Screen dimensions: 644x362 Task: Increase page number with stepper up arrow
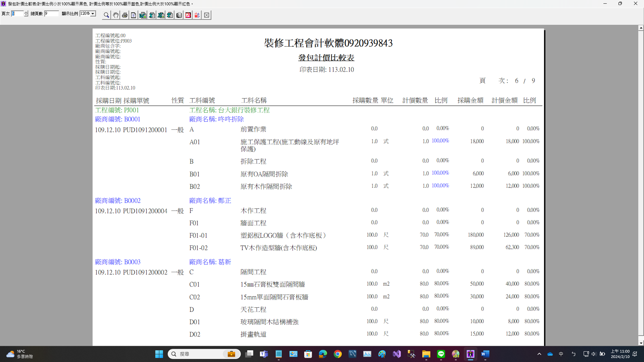coord(26,12)
